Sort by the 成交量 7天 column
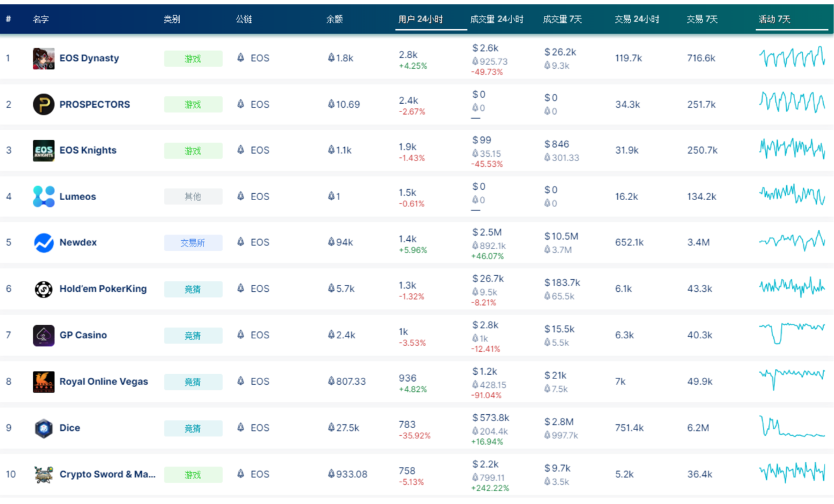The width and height of the screenshot is (834, 504). [562, 20]
